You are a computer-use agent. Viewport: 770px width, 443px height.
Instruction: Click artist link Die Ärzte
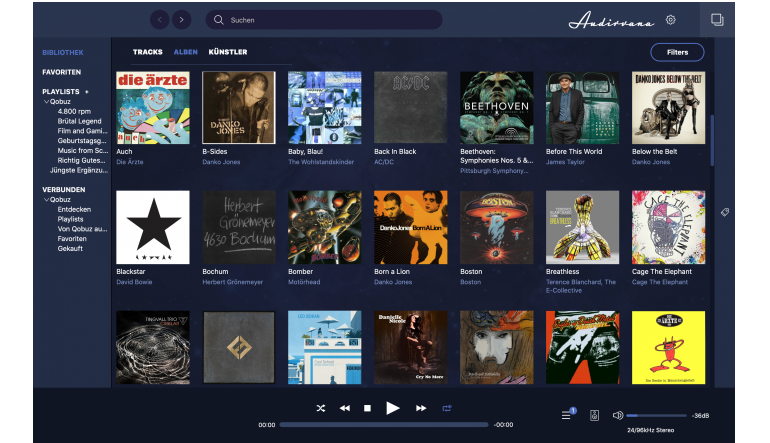[x=130, y=162]
